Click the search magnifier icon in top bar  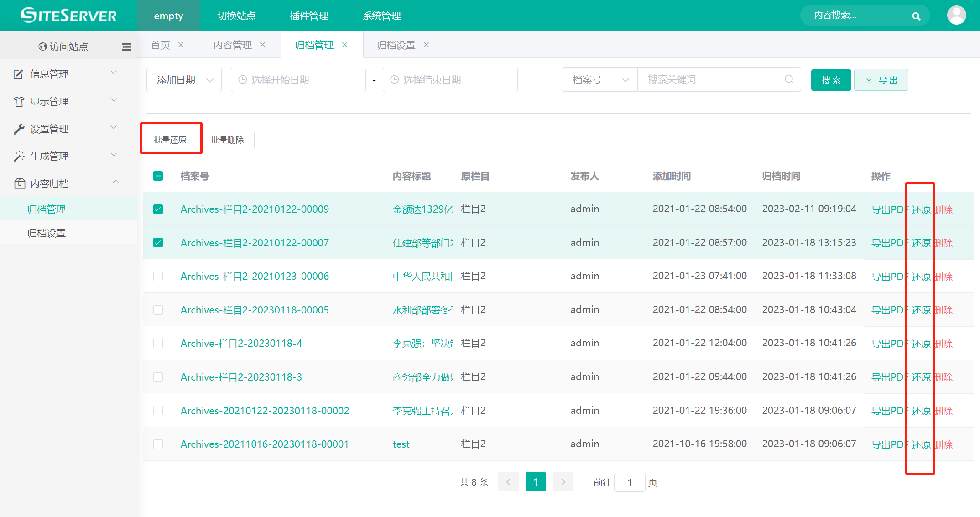[x=916, y=16]
